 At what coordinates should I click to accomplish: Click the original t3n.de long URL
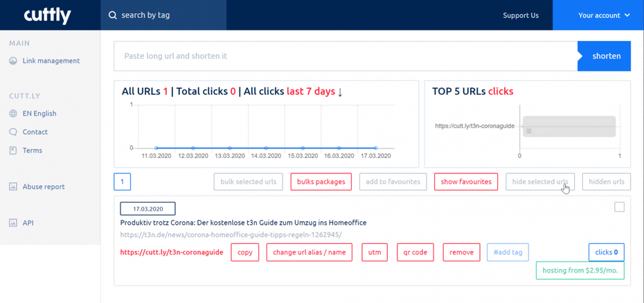pyautogui.click(x=231, y=235)
